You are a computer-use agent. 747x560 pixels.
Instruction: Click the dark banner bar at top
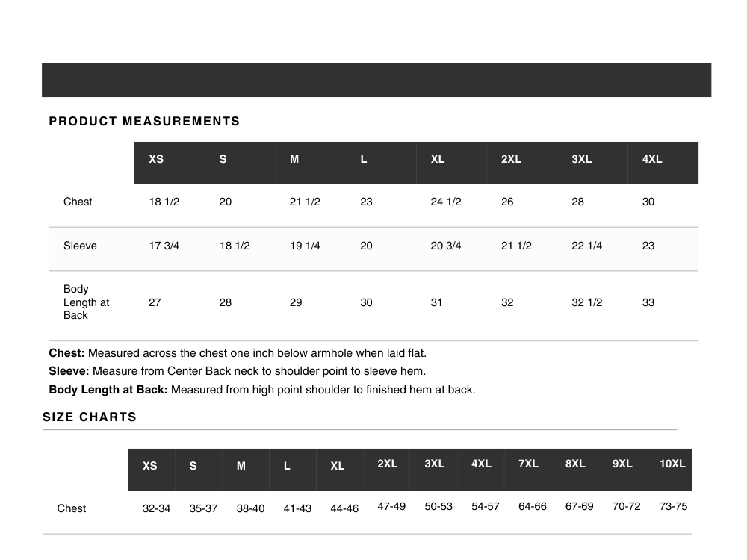pos(376,80)
